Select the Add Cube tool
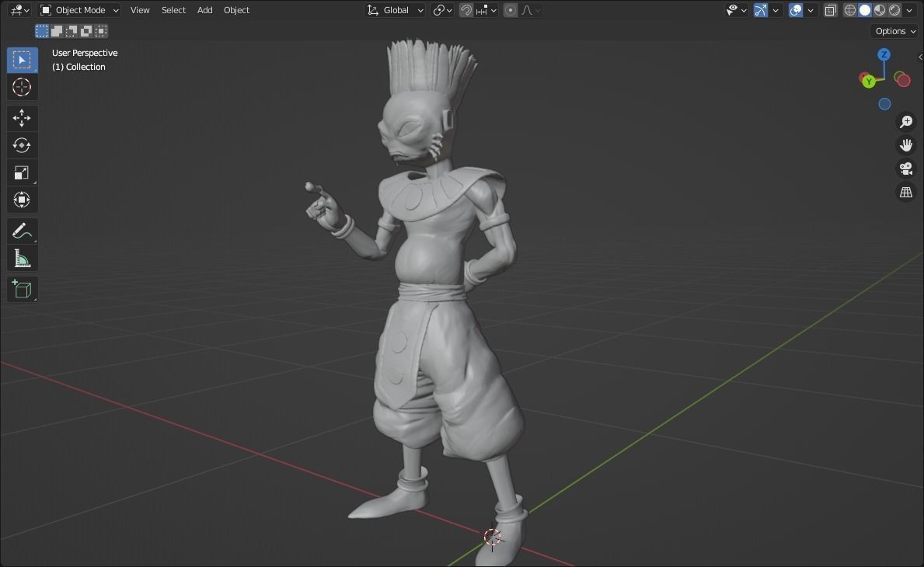This screenshot has width=924, height=567. pos(22,289)
